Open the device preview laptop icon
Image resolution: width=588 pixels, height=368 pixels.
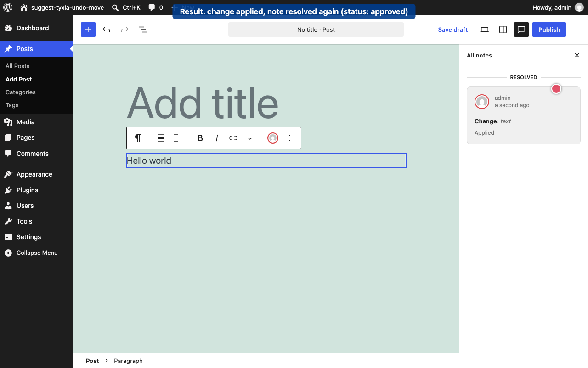(x=485, y=29)
